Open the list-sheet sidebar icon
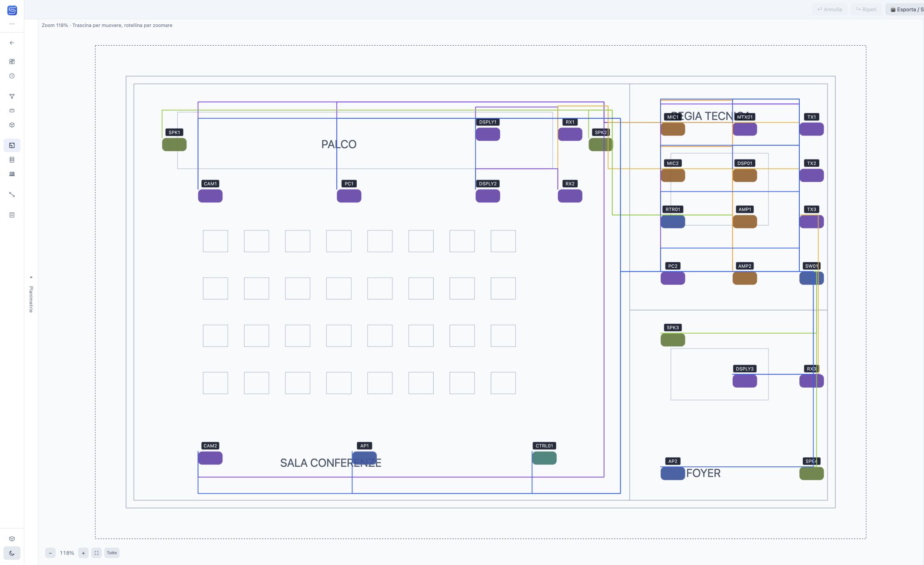The image size is (924, 565). click(x=12, y=160)
